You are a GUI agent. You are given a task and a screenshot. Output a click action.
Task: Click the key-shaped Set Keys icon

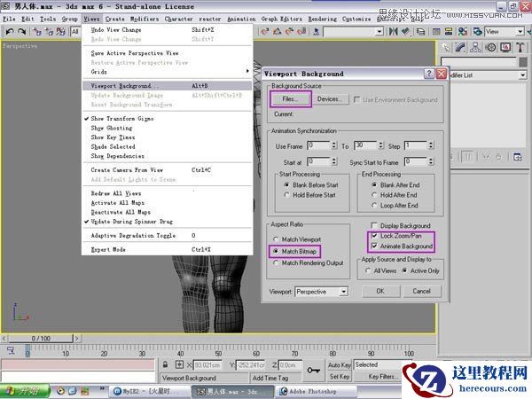point(313,369)
